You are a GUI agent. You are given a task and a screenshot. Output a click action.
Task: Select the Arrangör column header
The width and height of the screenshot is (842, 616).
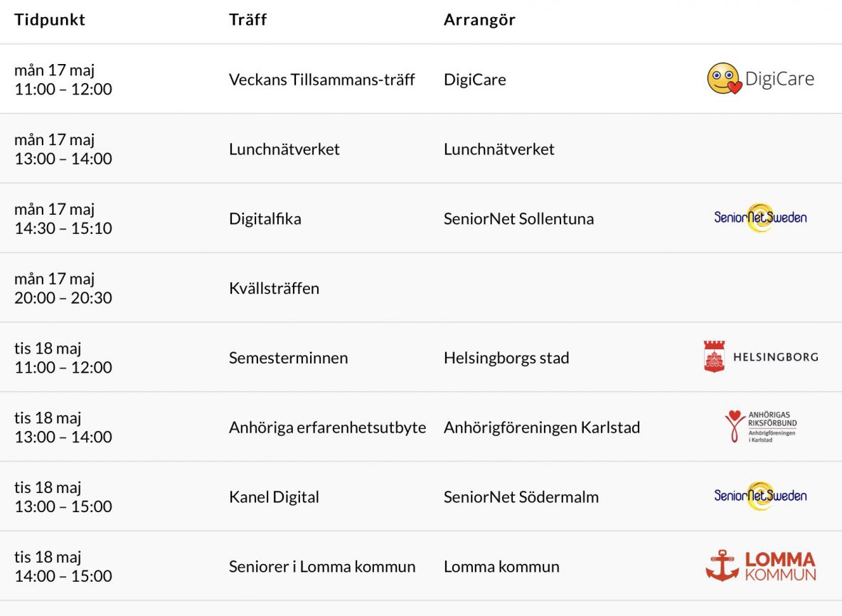tap(479, 20)
